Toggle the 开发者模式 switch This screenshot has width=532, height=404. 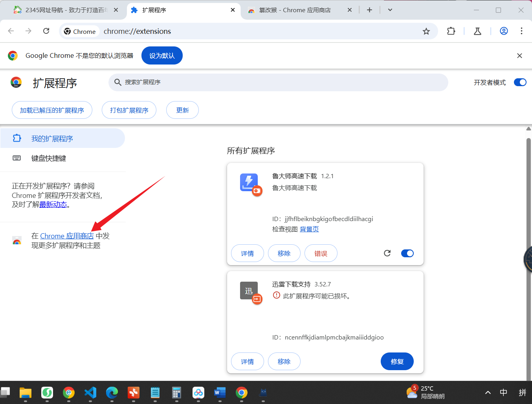point(520,82)
